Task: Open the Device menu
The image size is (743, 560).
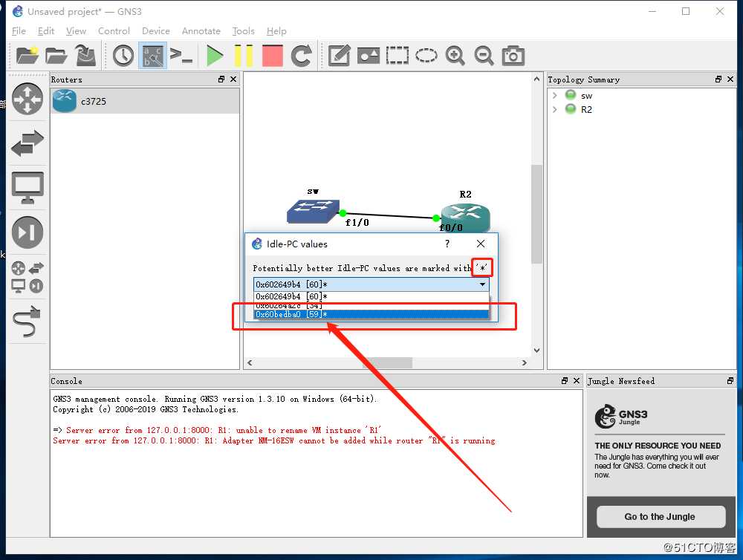Action: (156, 30)
